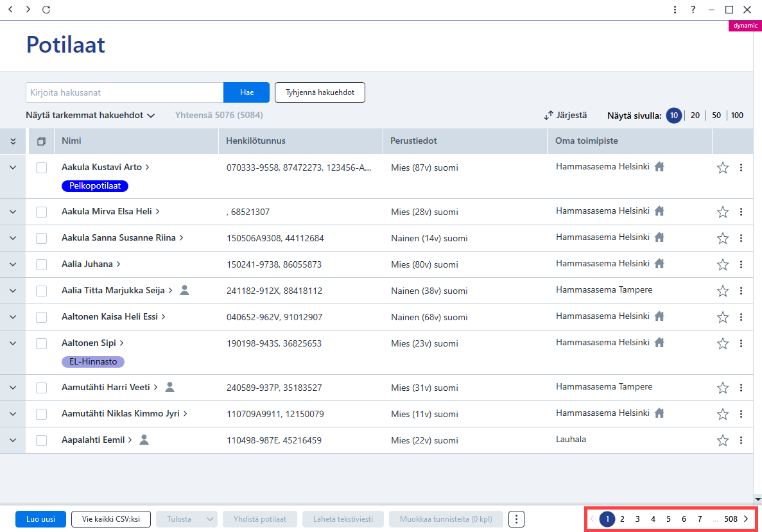Go to next page with pagination arrow
762x532 pixels.
click(x=746, y=519)
